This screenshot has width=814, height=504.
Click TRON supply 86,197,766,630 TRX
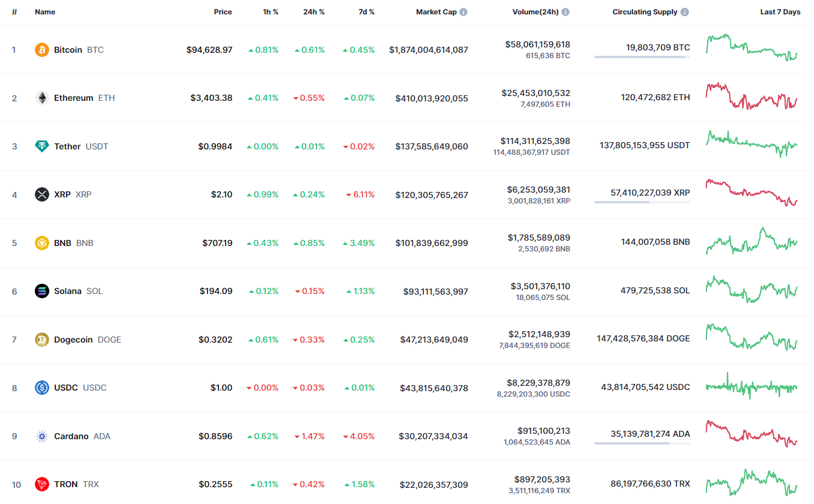[x=650, y=483]
